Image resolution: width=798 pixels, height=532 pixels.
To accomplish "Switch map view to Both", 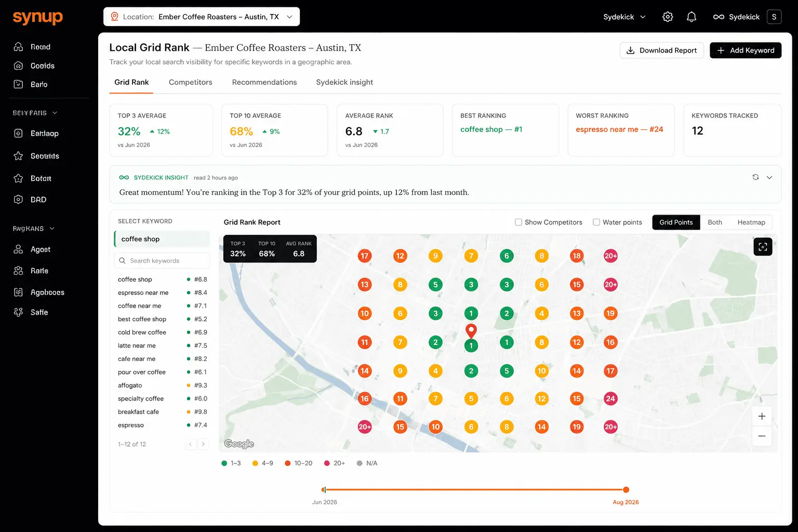I will [715, 222].
